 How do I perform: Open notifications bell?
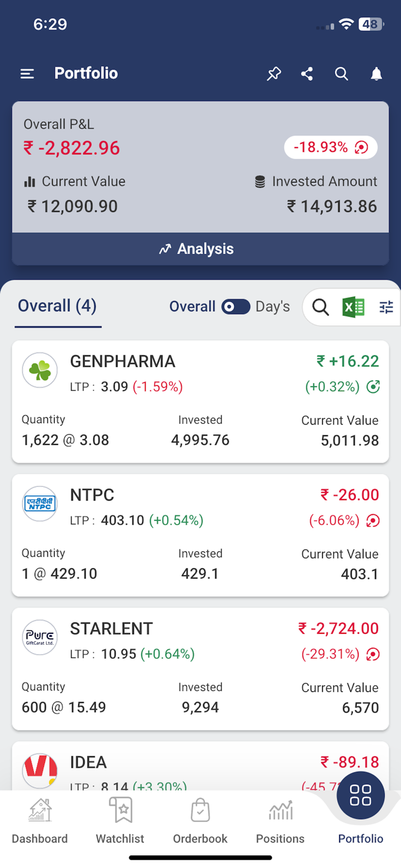[376, 74]
